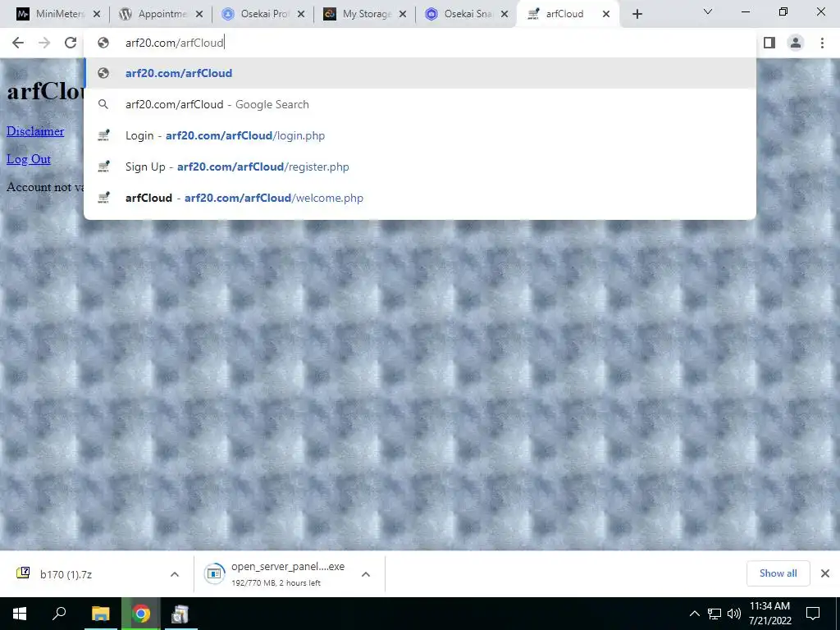Open the Sign Up register.php suggestion

(420, 166)
